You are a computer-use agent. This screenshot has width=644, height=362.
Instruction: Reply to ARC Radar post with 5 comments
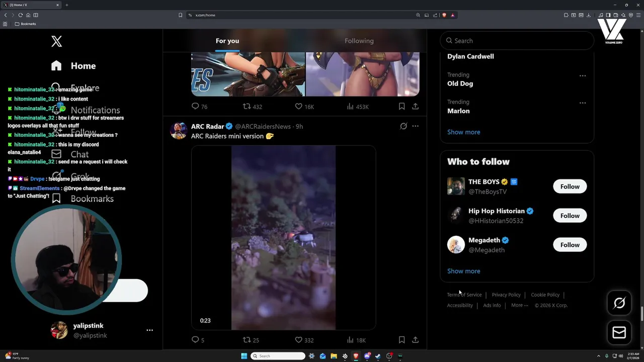pos(198,340)
